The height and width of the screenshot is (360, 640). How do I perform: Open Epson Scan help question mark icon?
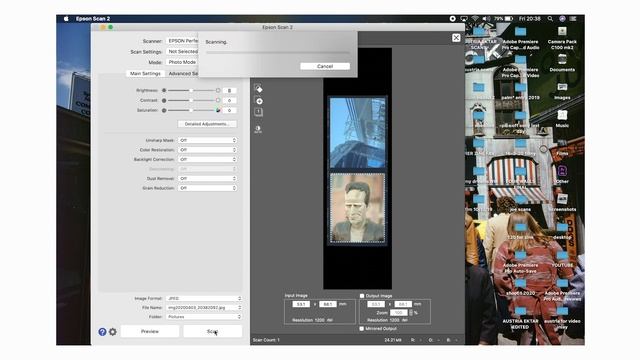[102, 332]
